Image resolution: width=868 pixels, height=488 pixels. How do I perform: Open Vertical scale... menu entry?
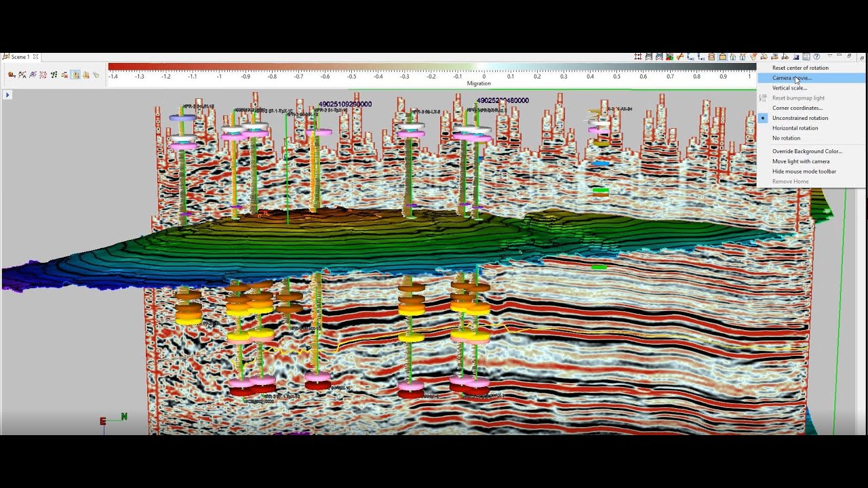tap(811, 88)
